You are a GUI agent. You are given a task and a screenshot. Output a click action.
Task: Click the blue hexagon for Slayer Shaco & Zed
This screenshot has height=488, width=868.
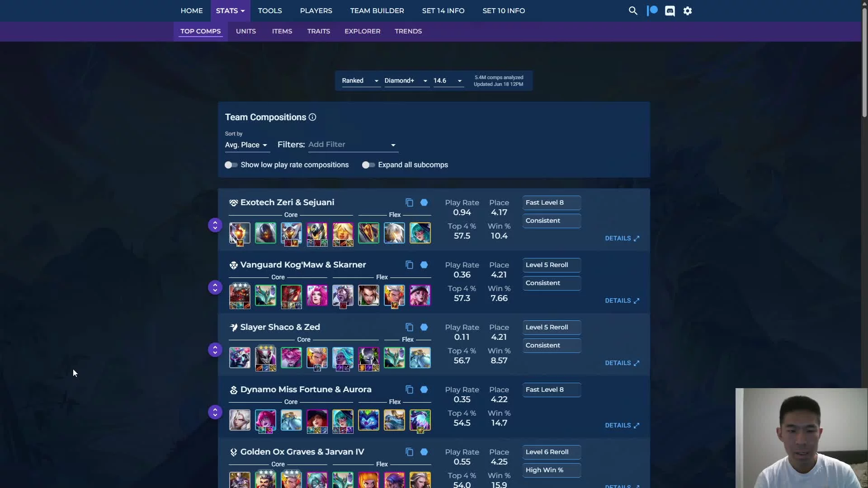[x=424, y=328]
